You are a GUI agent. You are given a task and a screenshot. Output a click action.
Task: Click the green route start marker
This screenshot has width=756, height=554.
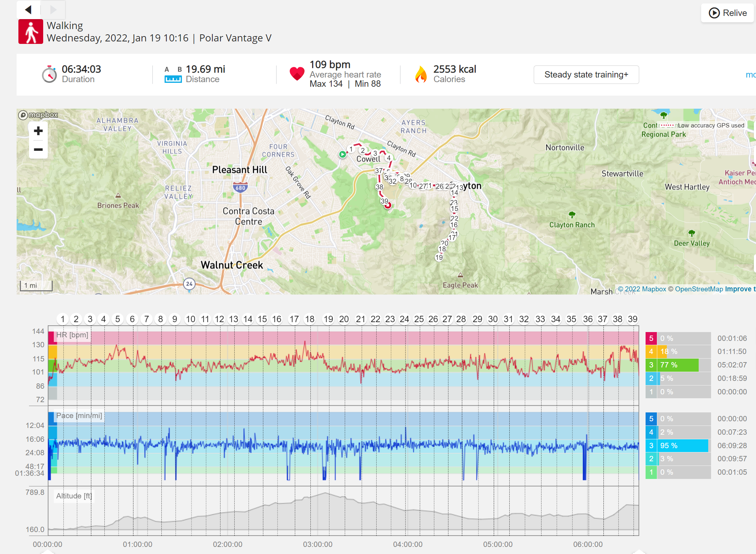342,154
